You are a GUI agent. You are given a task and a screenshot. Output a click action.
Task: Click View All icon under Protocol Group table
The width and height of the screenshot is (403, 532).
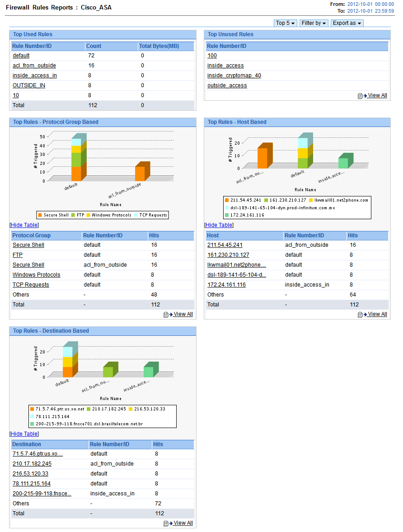coord(168,315)
